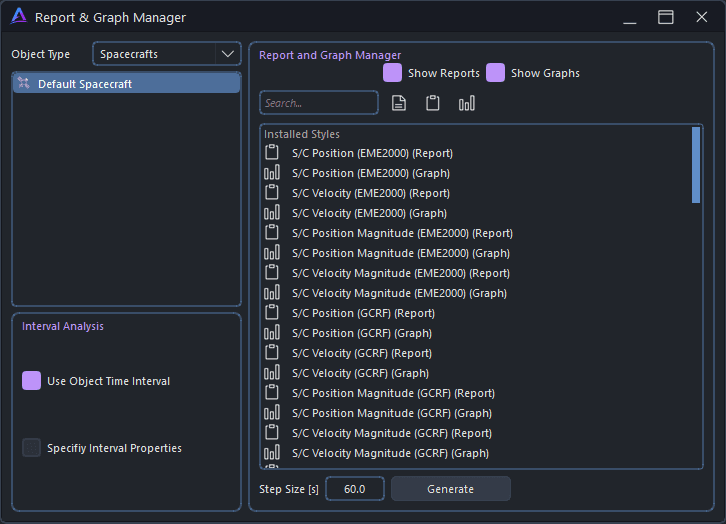
Task: Click report icon for S/C Velocity (GCRF) (Report)
Action: [x=272, y=352]
